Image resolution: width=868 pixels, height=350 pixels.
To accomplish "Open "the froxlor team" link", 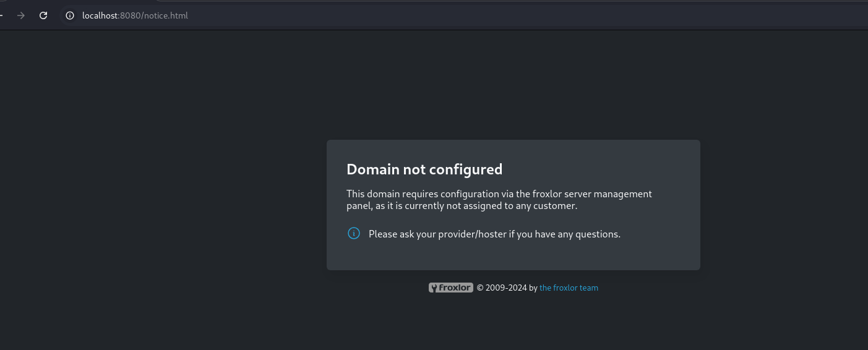I will [x=569, y=288].
